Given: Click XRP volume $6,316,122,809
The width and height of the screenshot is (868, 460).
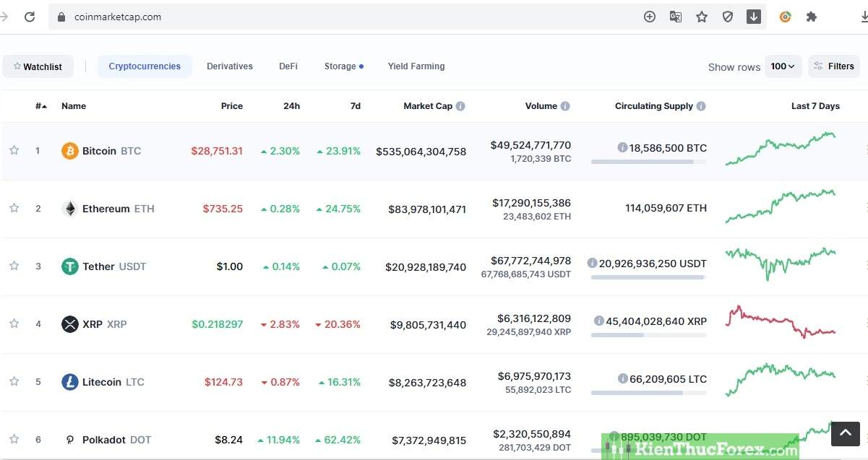Looking at the screenshot, I should [x=534, y=318].
